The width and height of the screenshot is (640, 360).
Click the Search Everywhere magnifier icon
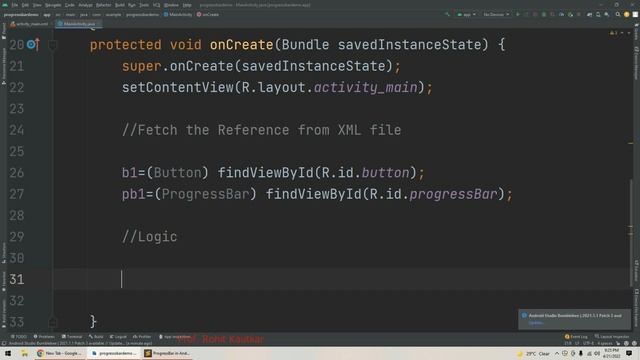618,15
